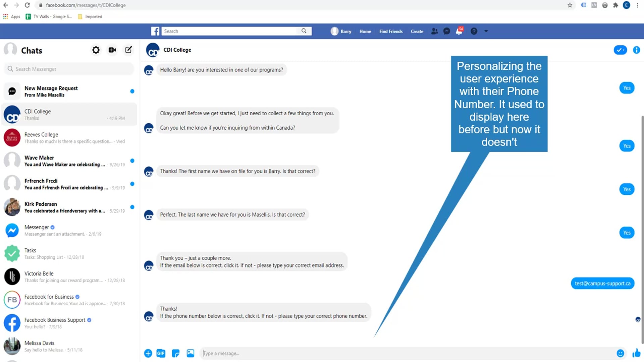Click the phone number prompt message

pos(264,312)
